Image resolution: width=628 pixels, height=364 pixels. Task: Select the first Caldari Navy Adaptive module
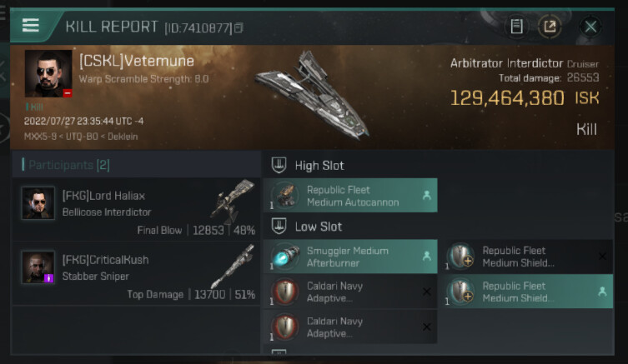click(350, 292)
